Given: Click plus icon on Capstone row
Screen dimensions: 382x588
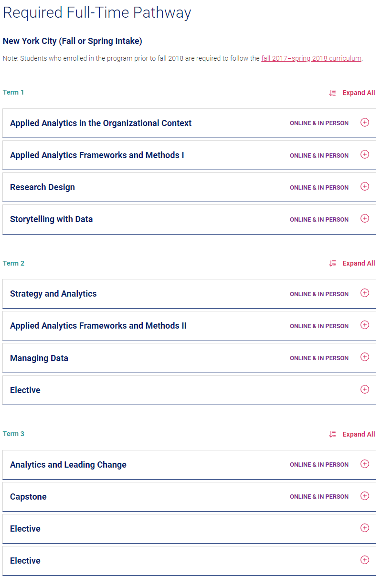Looking at the screenshot, I should point(365,496).
